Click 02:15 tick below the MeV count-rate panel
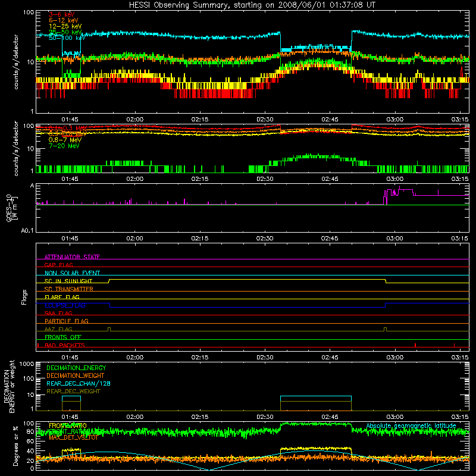Screen dimensions: 476x476 [200, 179]
